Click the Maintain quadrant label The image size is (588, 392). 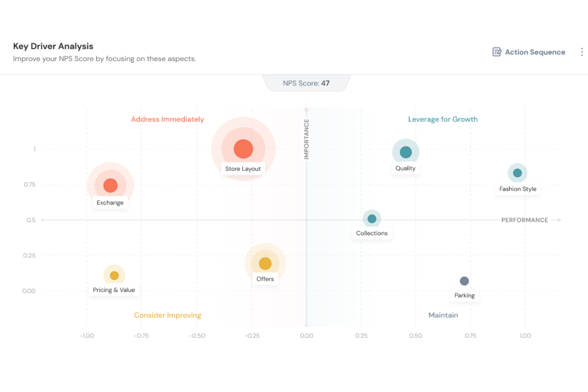pos(443,315)
